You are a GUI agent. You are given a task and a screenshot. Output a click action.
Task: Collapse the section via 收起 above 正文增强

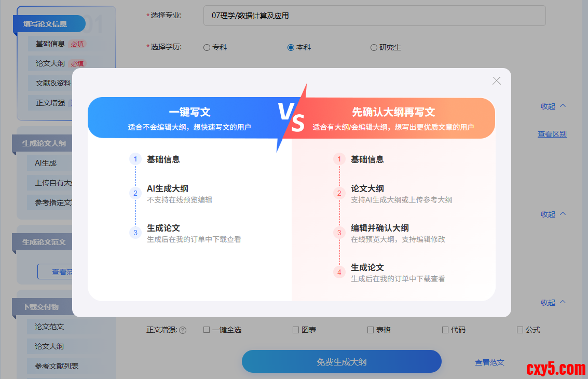tap(553, 303)
